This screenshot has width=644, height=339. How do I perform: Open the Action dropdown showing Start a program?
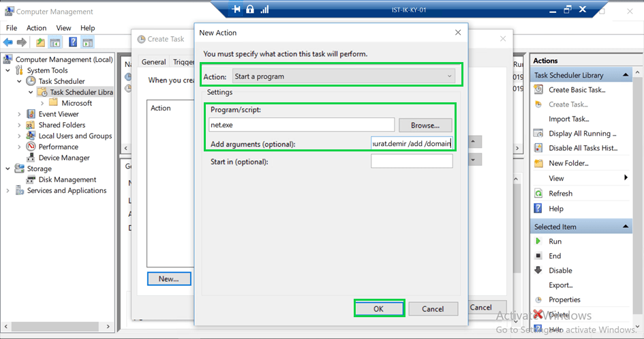click(x=343, y=76)
